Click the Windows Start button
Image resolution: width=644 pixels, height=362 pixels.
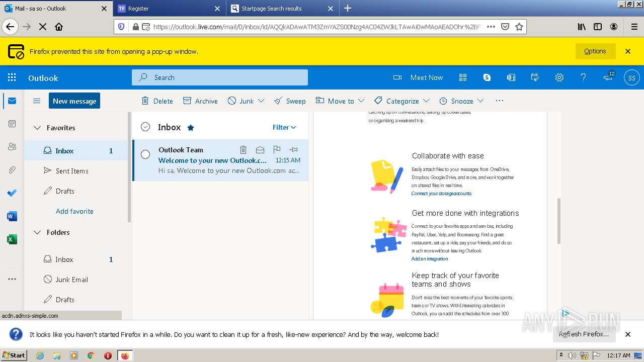point(14,355)
